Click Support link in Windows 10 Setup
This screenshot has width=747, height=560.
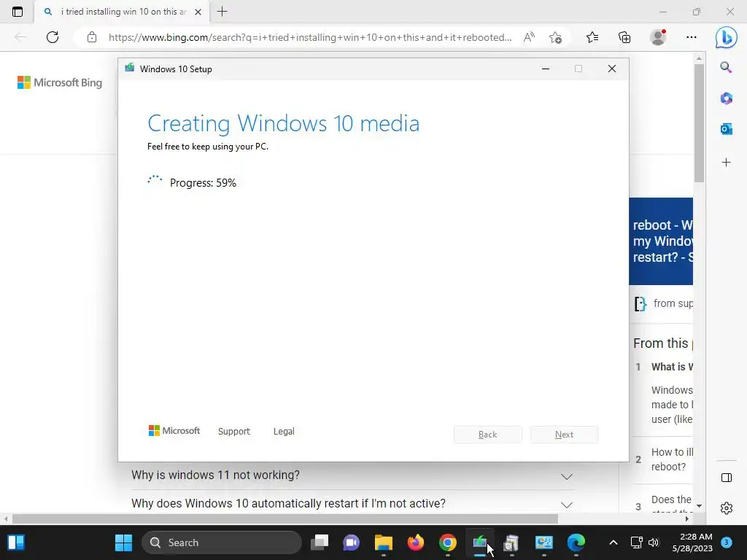(234, 432)
